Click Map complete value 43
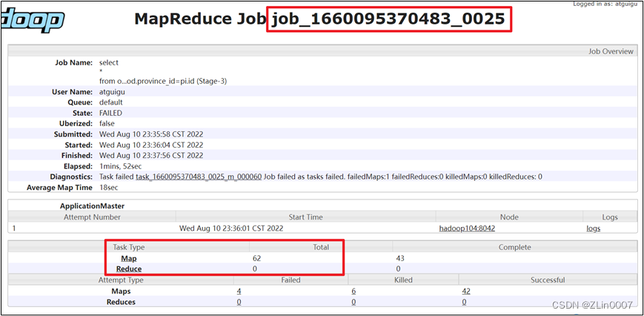The height and width of the screenshot is (316, 644). pos(400,258)
